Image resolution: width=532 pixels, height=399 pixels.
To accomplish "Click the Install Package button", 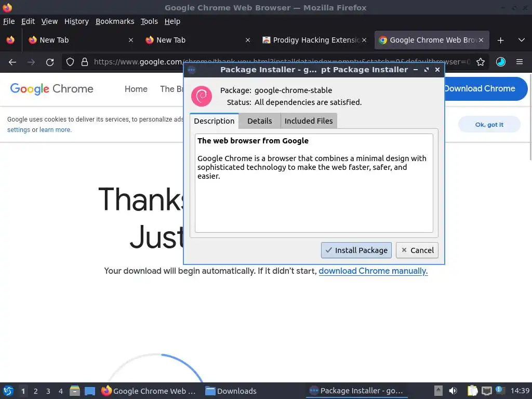I will pos(356,250).
